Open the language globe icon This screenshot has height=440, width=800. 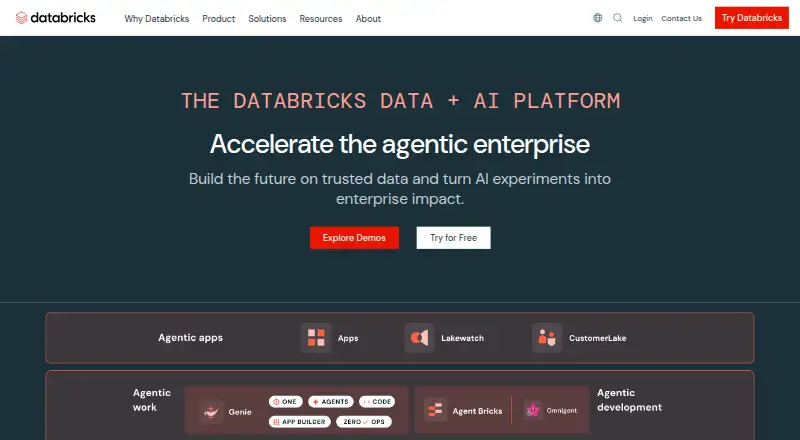[x=597, y=18]
